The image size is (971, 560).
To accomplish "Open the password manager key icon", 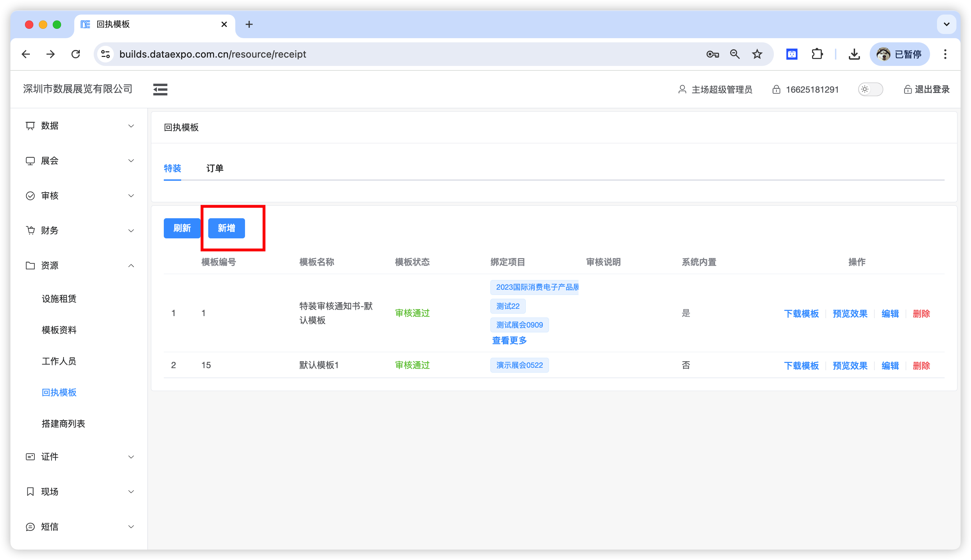I will click(712, 54).
